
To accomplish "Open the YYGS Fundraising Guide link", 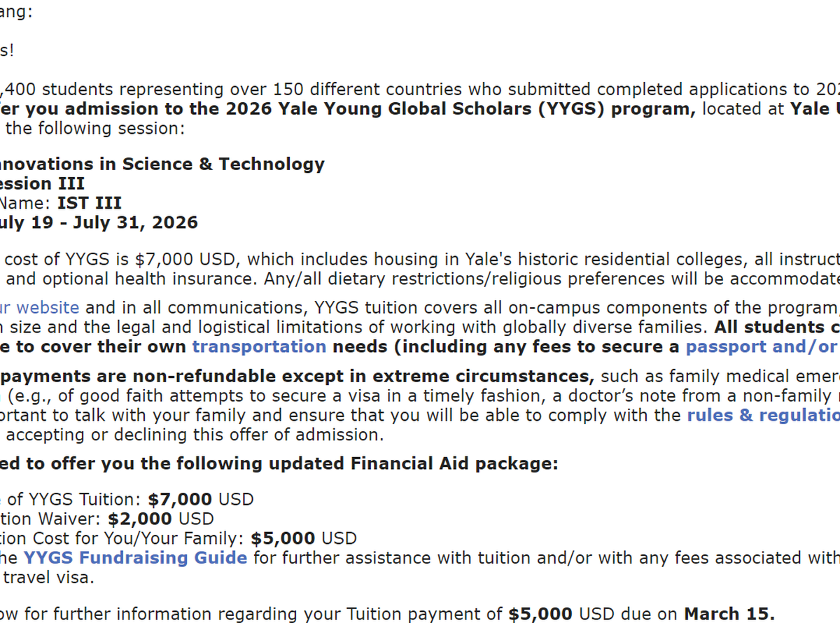I will click(x=135, y=558).
